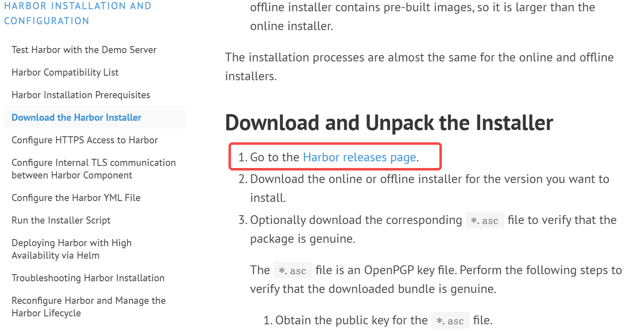Open Configure Internal TLS communication page
The height and width of the screenshot is (331, 644).
[x=94, y=169]
